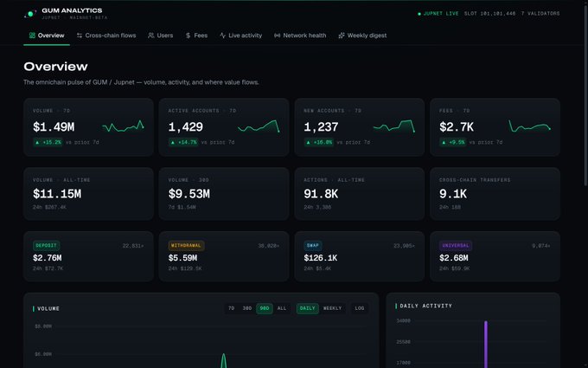Click the Overview tab grid icon
Viewport: 588px width, 368px height.
(x=32, y=36)
